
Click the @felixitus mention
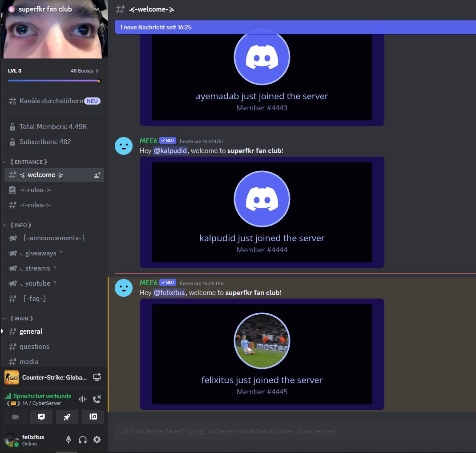click(169, 293)
